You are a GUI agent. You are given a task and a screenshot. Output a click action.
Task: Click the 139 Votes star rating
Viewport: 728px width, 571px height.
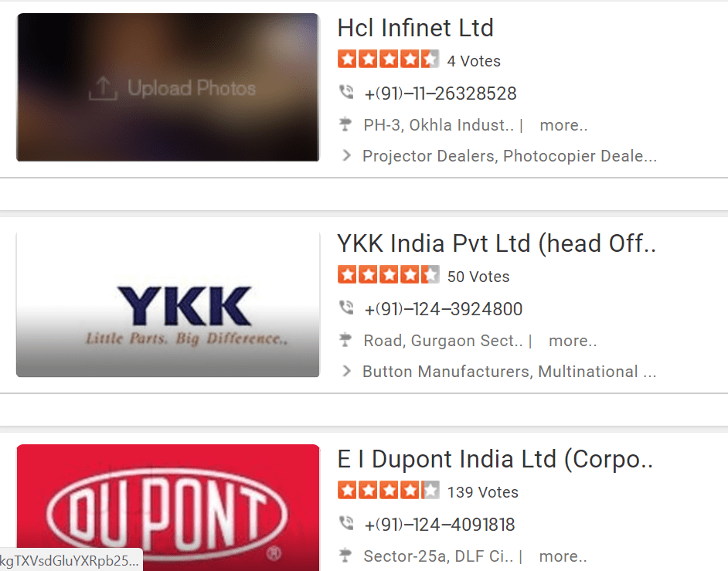point(388,490)
